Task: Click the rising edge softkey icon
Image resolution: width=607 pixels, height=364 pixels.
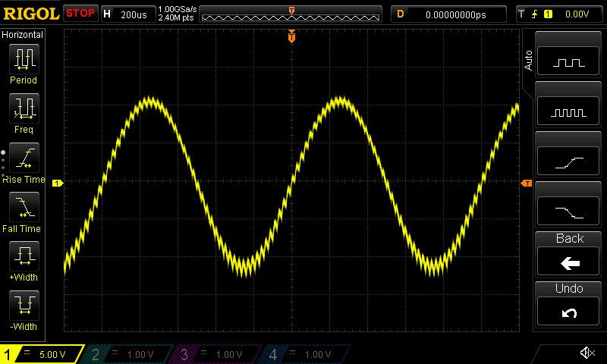Action: (568, 162)
